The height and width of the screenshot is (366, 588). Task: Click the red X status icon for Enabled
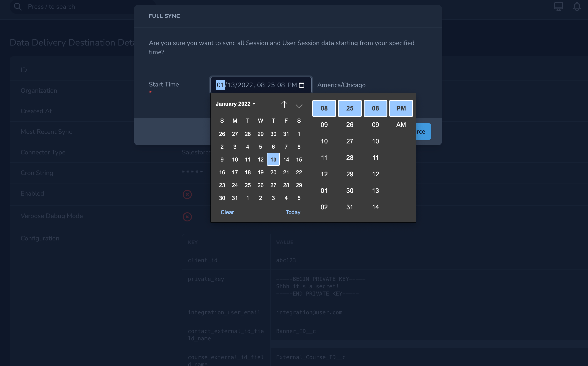pos(187,194)
